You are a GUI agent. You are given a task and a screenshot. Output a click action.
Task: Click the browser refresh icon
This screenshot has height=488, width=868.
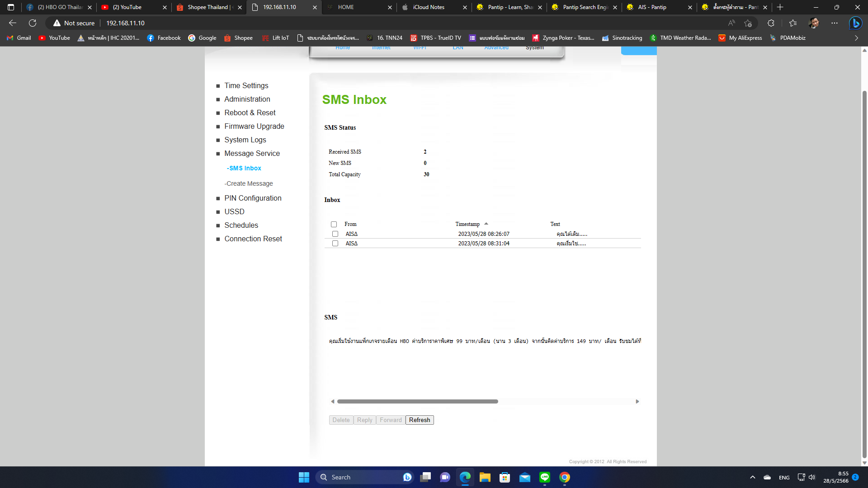pyautogui.click(x=33, y=23)
